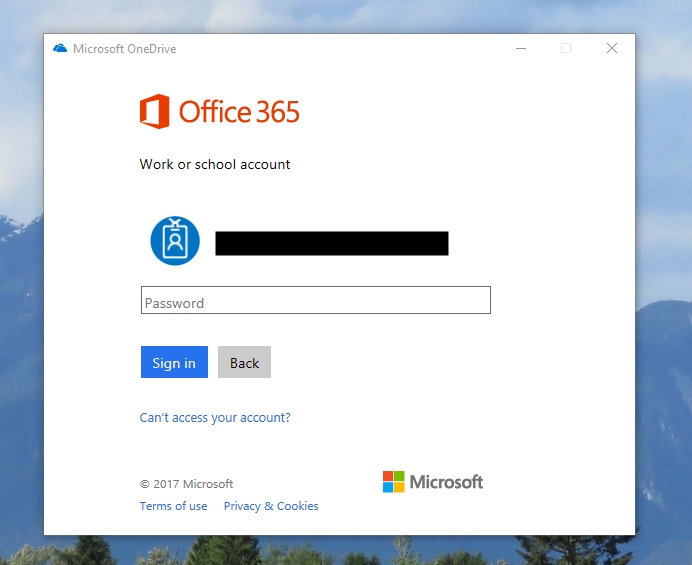Viewport: 692px width, 565px height.
Task: Focus the Password input field
Action: tap(316, 300)
